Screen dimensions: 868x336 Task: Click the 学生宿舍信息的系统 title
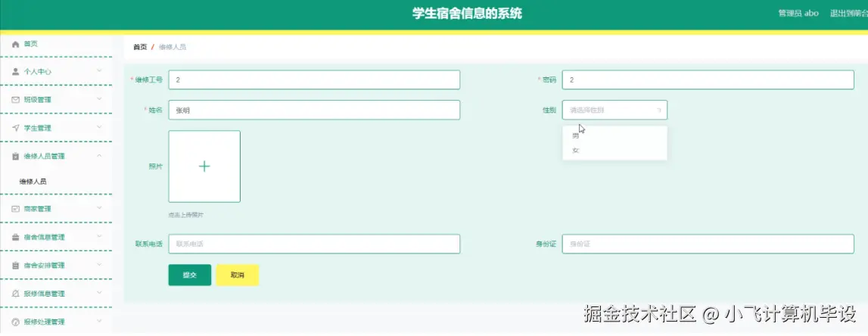pyautogui.click(x=467, y=14)
